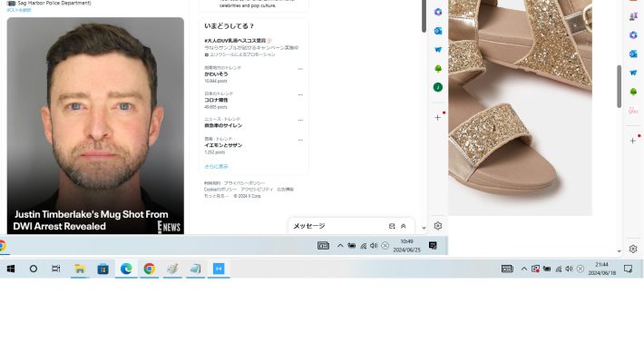Click the outer page vertical scrollbar thumb
Screen dimensions: 644x362
click(x=619, y=86)
